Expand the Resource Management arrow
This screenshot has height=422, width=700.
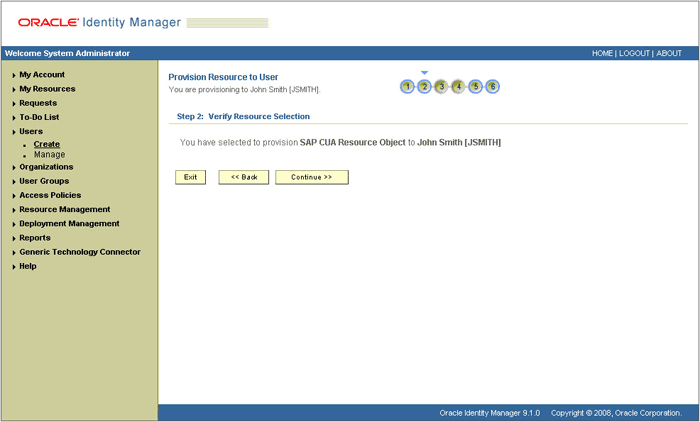click(14, 210)
